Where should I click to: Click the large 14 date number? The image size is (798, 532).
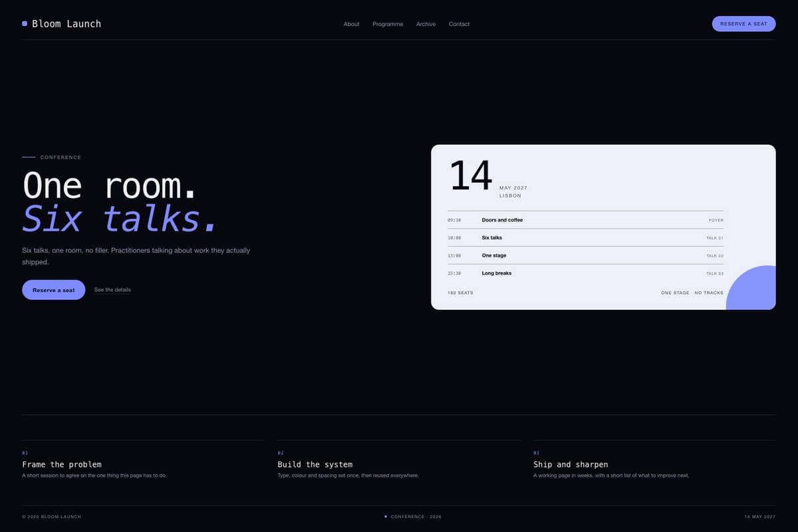471,176
